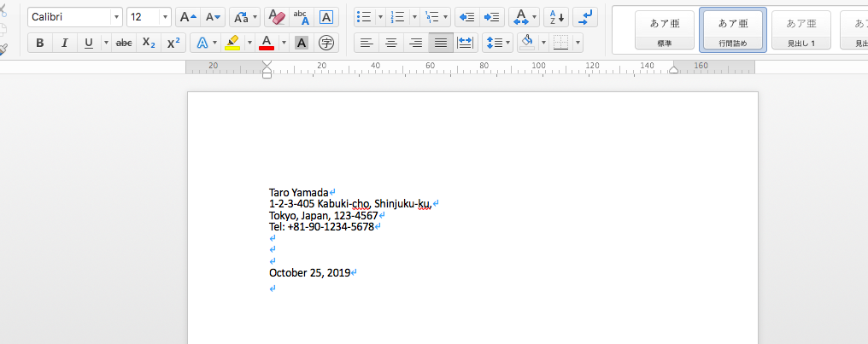This screenshot has width=868, height=344.
Task: Toggle italic formatting
Action: [64, 43]
